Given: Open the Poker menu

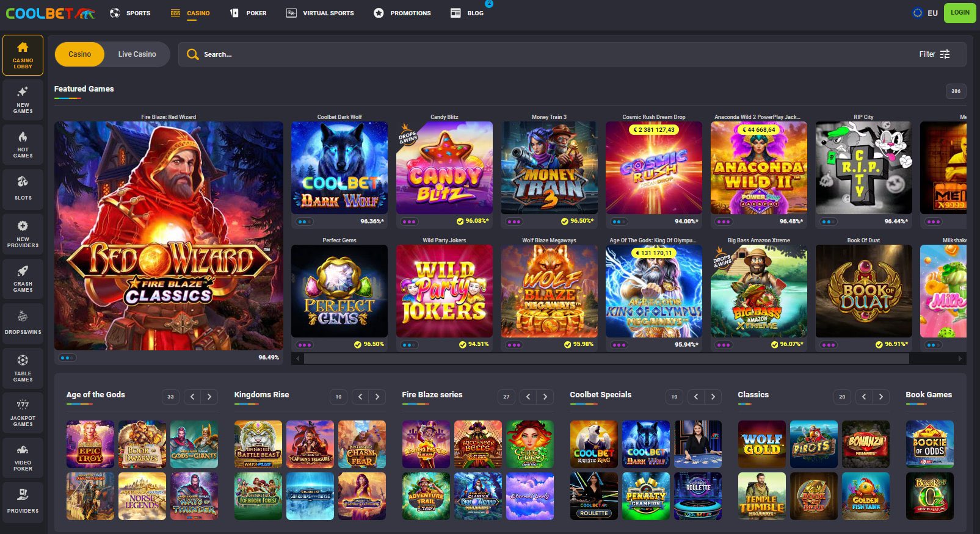Looking at the screenshot, I should point(248,13).
